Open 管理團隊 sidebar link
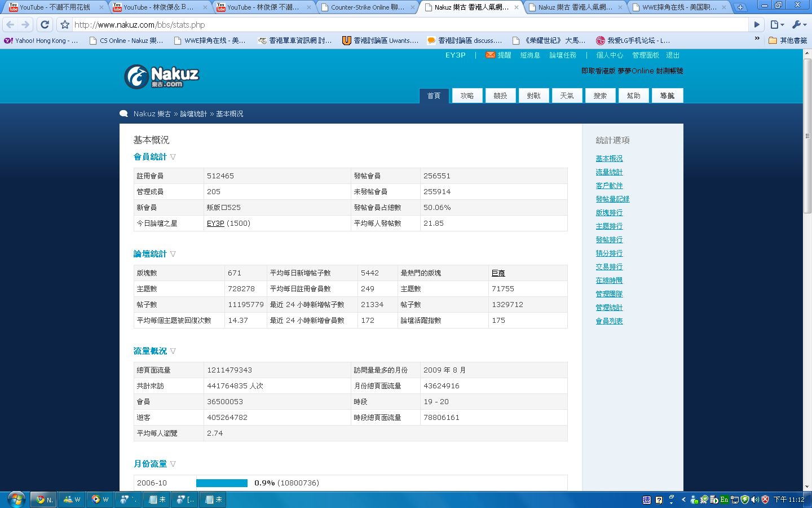The width and height of the screenshot is (812, 508). (x=609, y=294)
